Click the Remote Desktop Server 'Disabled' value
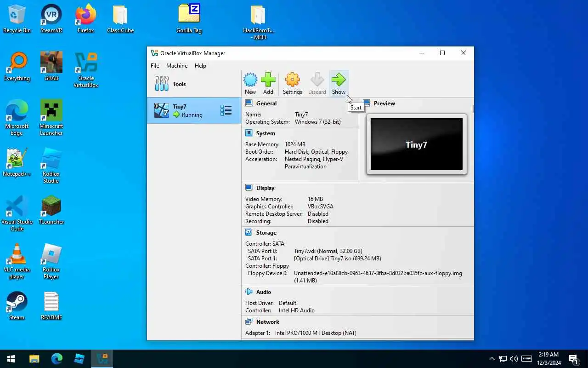Screen dimensions: 588x368 tap(318, 214)
